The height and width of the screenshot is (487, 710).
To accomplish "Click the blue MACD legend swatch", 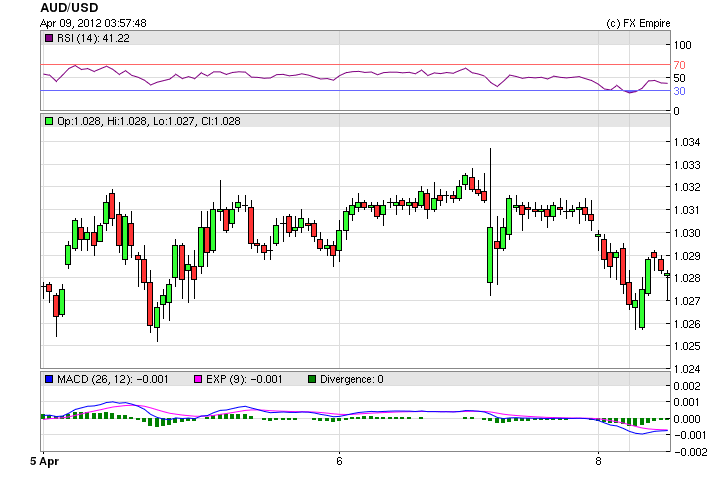I will click(49, 379).
